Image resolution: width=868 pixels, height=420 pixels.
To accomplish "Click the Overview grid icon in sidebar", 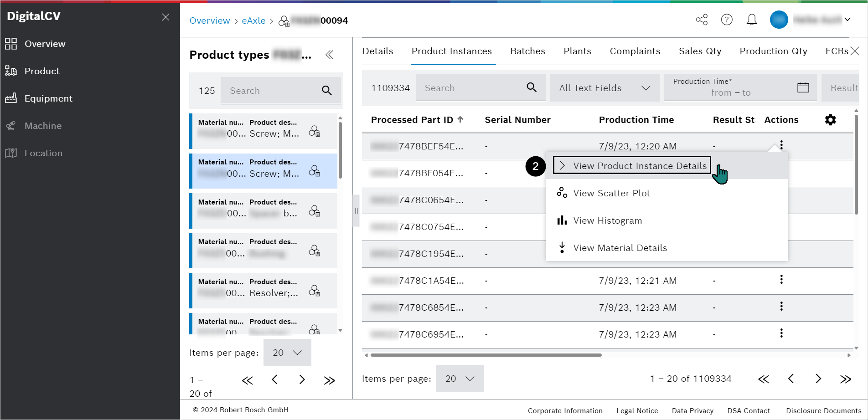I will click(x=11, y=44).
